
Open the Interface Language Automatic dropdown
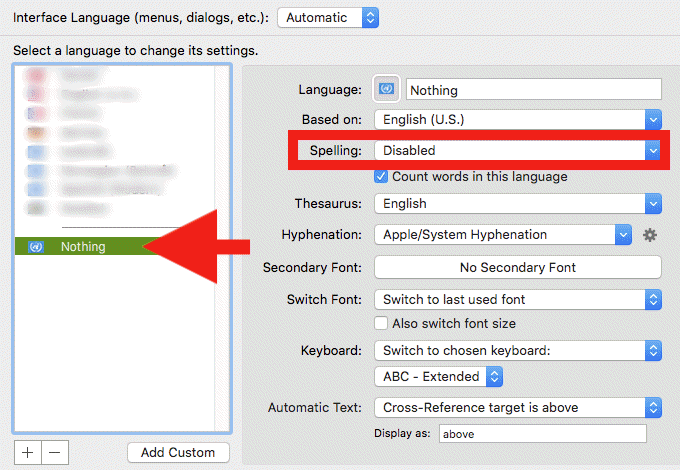(x=328, y=17)
